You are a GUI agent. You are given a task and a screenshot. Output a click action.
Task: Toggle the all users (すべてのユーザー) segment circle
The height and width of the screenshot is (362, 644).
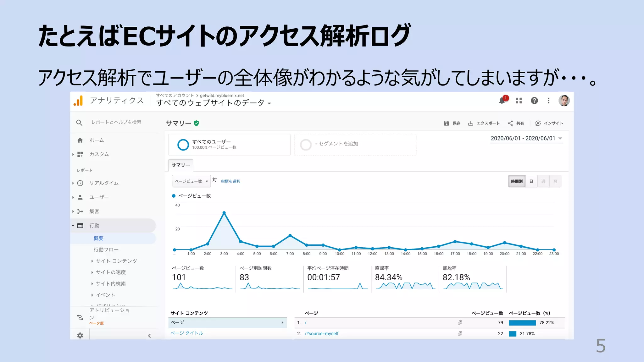pos(183,145)
